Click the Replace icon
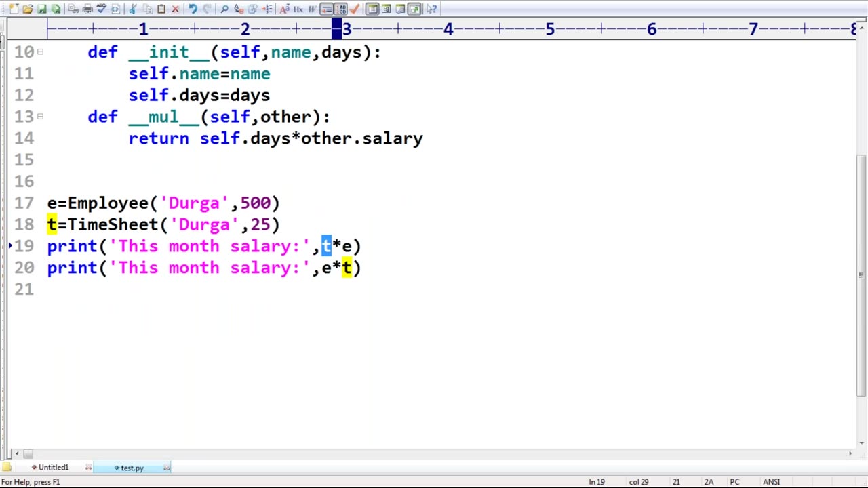Image resolution: width=868 pixels, height=488 pixels. coord(239,9)
